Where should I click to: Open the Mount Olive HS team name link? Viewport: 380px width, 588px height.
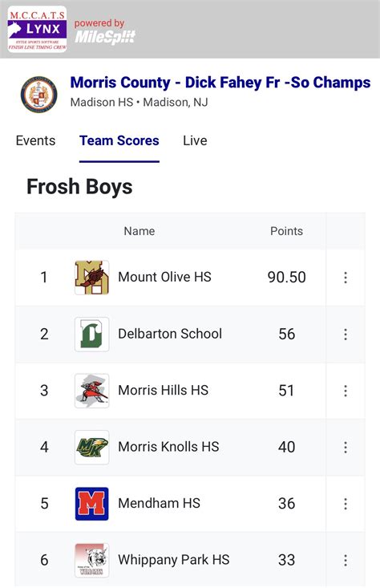tap(164, 277)
